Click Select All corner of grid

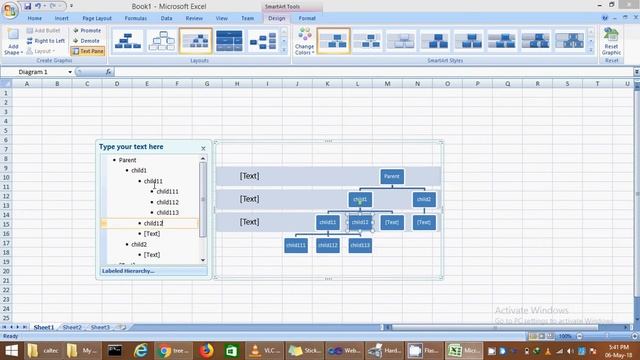(6, 84)
